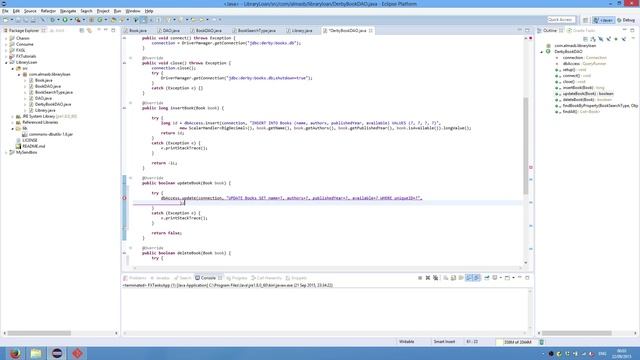This screenshot has width=640, height=360.
Task: Click the garbage collector trash icon in status bar
Action: [542, 342]
